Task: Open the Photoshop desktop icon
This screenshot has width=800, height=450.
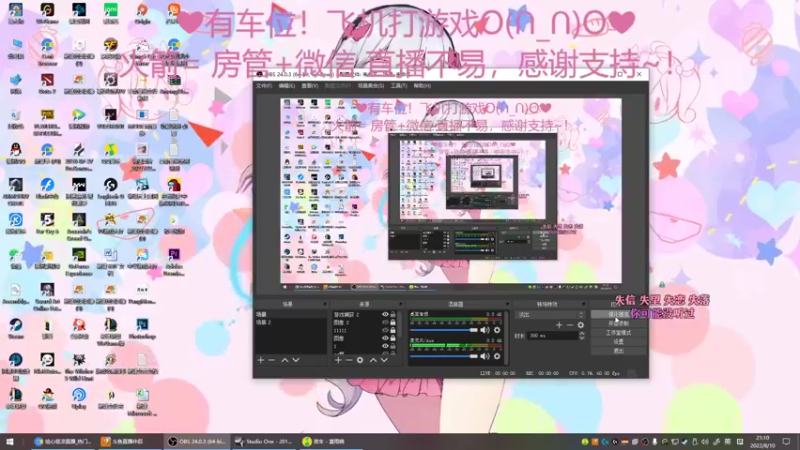Action: pyautogui.click(x=142, y=329)
